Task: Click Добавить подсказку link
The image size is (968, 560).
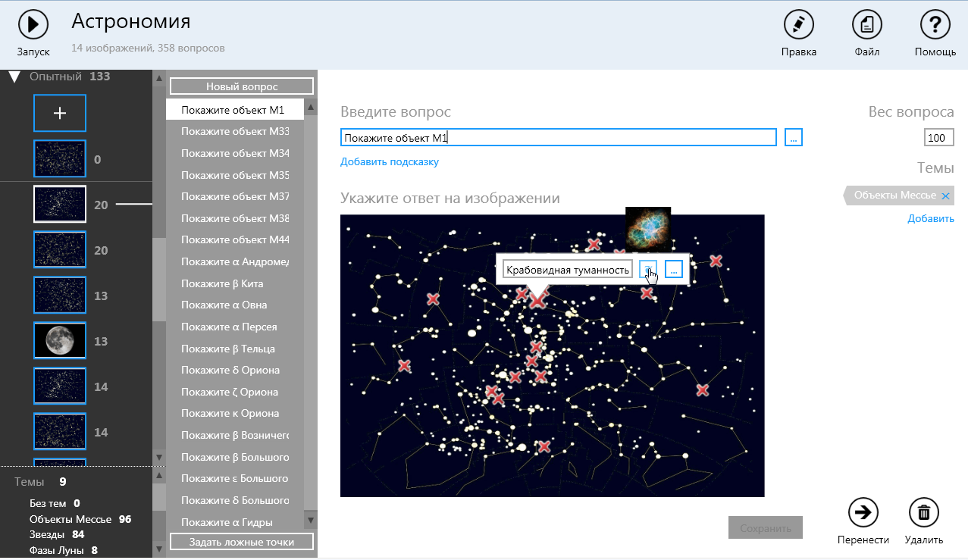Action: [x=389, y=161]
